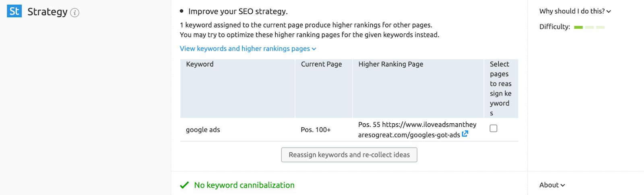Click the bullet before Improve your SEO strategy
Viewport: 644px width, 195px height.
pos(182,11)
